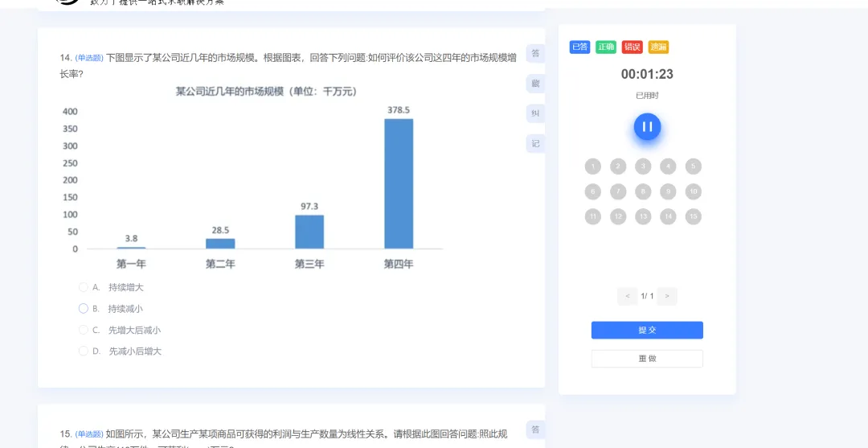The image size is (868, 448).
Task: Click the green 正确 status tag
Action: [x=606, y=47]
